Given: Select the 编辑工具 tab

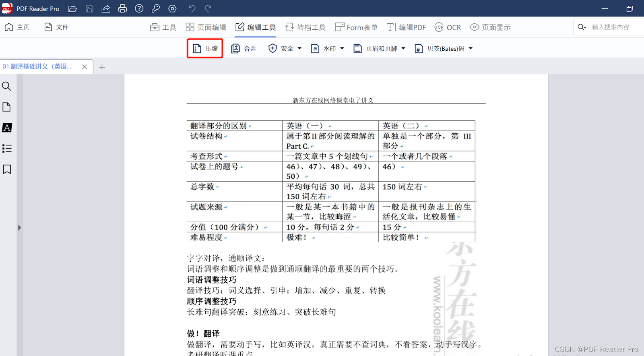Looking at the screenshot, I should (x=256, y=27).
